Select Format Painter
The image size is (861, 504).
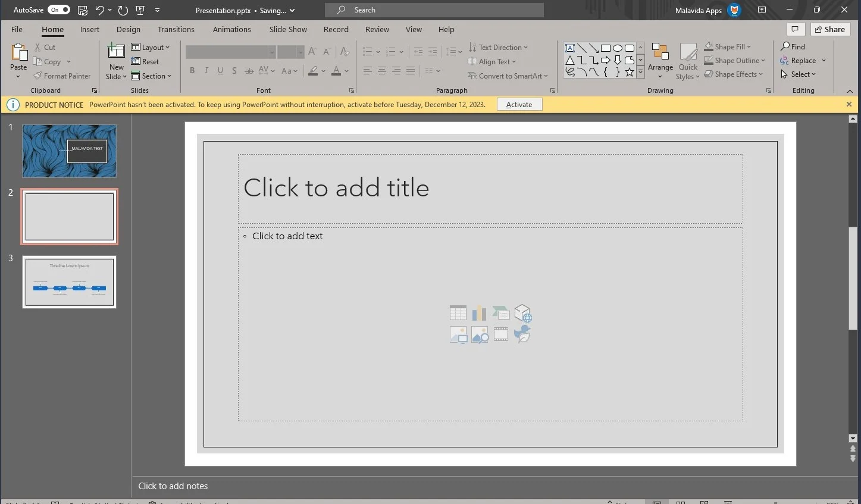pyautogui.click(x=62, y=76)
